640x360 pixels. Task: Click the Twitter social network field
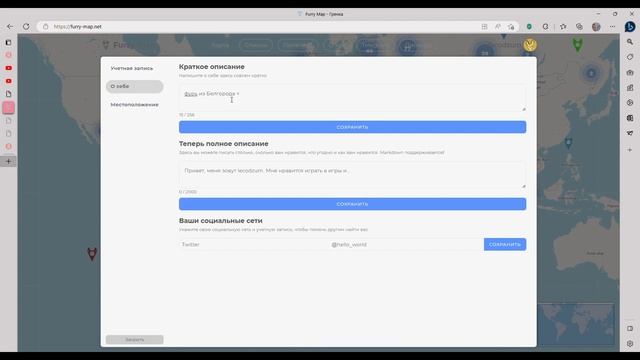click(253, 244)
